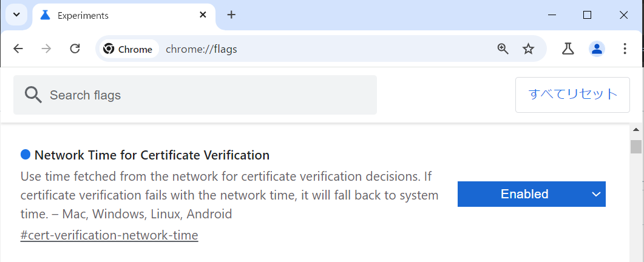The height and width of the screenshot is (262, 644).
Task: Click the forward navigation arrow
Action: click(x=46, y=49)
